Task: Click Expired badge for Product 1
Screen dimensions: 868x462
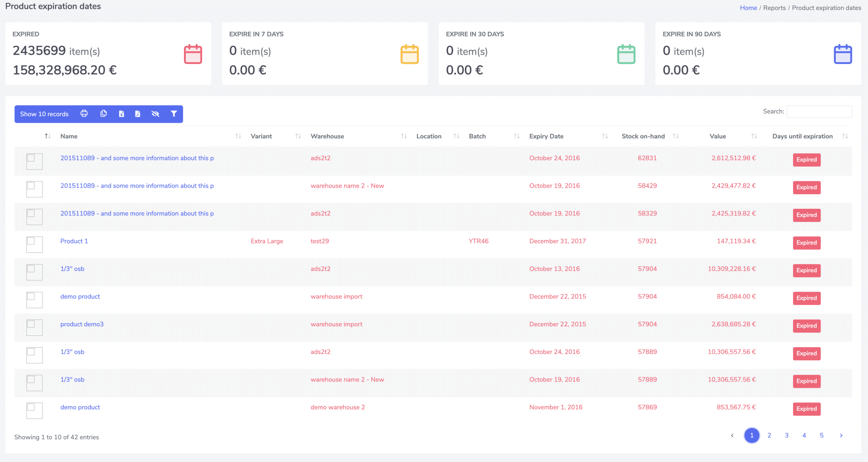Action: [x=806, y=243]
